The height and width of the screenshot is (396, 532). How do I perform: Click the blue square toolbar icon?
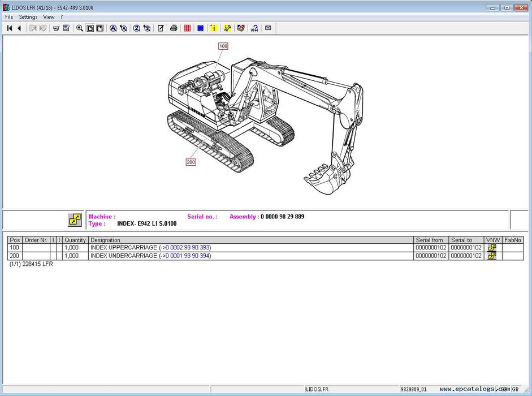200,28
